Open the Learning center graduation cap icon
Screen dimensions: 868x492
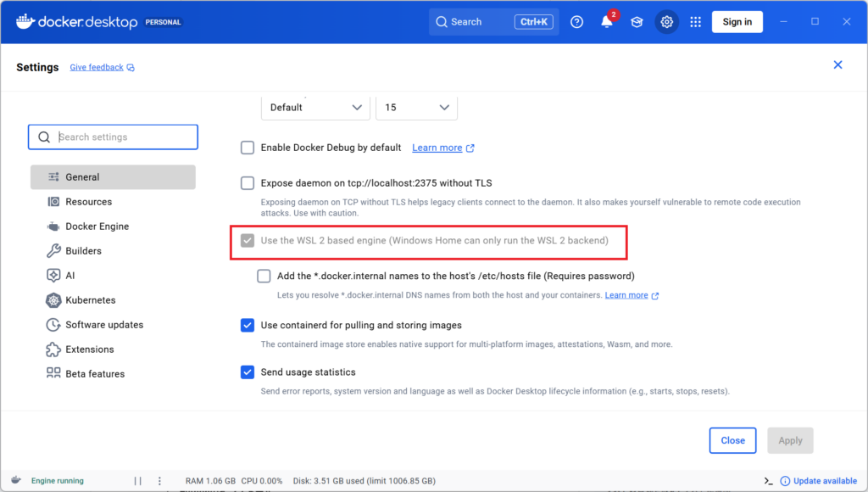point(637,21)
